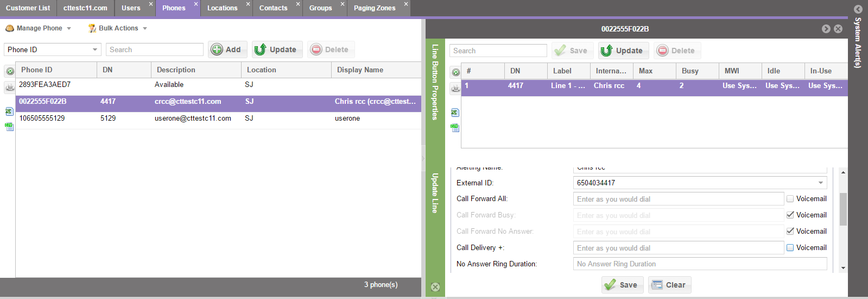Export the phone list to Excel
This screenshot has width=868, height=299.
9,111
